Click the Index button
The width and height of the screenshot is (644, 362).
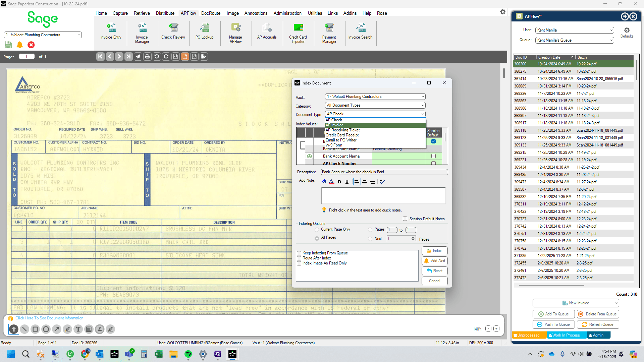pos(434,251)
